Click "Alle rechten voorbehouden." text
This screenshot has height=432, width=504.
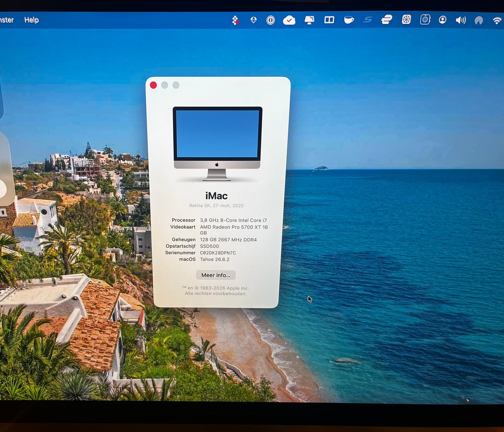pyautogui.click(x=216, y=294)
